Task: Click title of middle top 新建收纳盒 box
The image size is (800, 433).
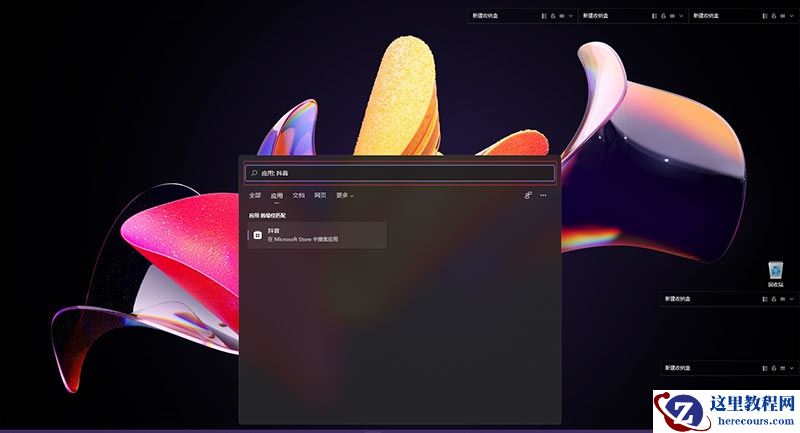Action: point(595,16)
